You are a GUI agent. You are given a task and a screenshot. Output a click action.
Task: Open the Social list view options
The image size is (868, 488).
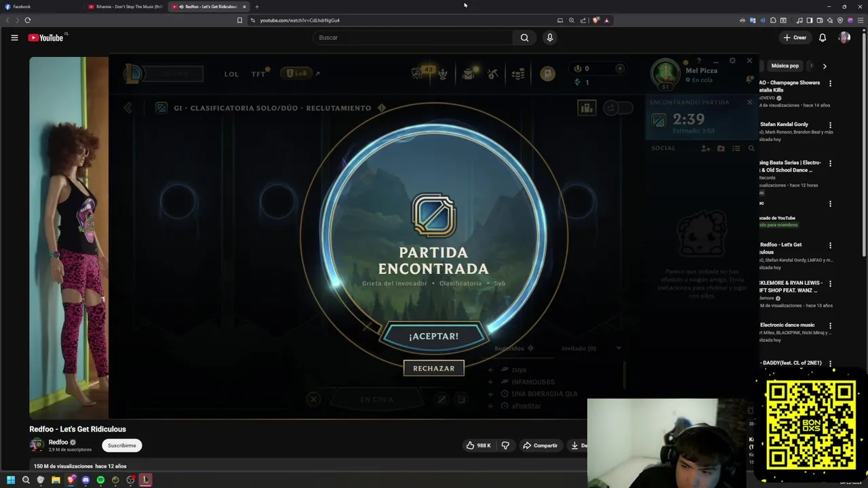[x=736, y=148]
